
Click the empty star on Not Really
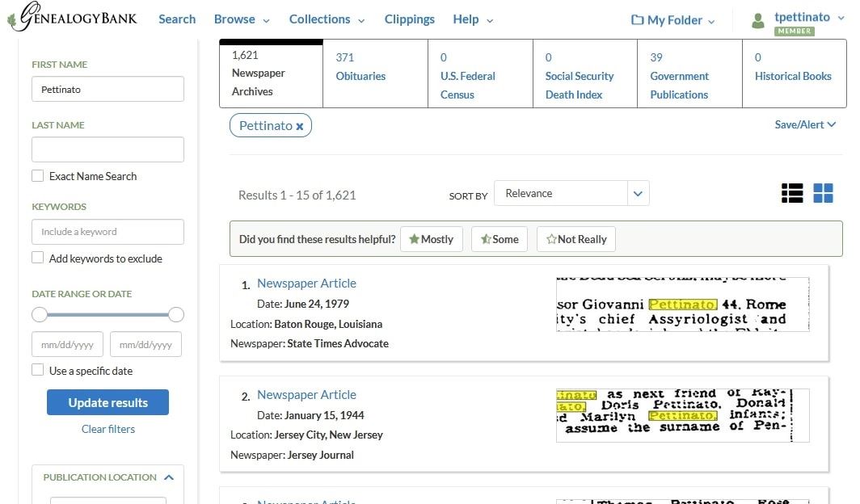pos(551,239)
